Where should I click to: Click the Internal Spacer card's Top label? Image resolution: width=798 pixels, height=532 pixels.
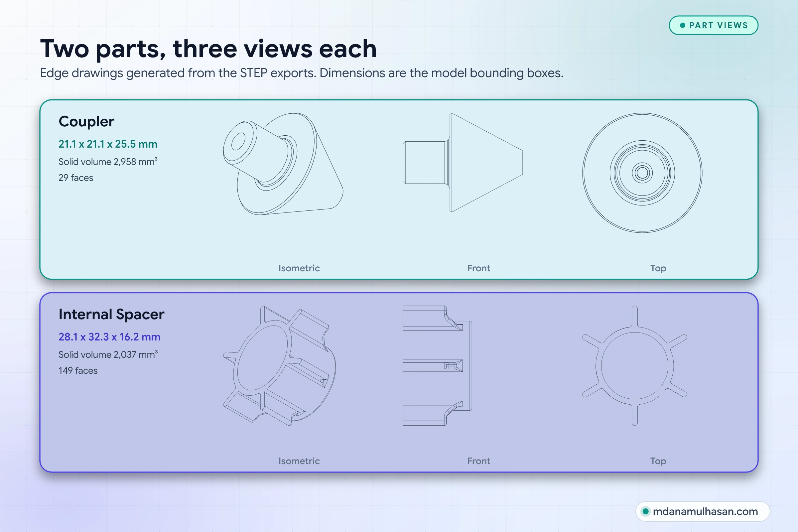[x=658, y=461]
